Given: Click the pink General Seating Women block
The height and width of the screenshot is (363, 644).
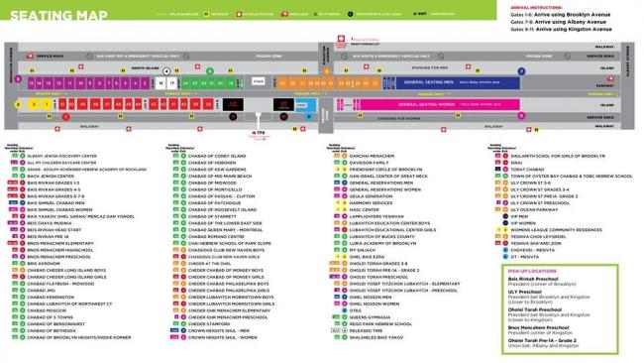Looking at the screenshot, I should tap(440, 104).
